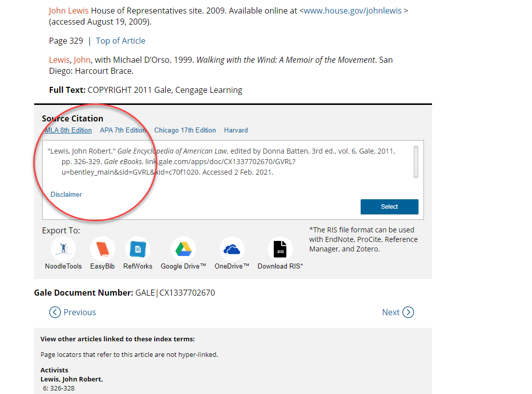The width and height of the screenshot is (532, 394).
Task: Send citation to OneDrive icon
Action: [232, 249]
